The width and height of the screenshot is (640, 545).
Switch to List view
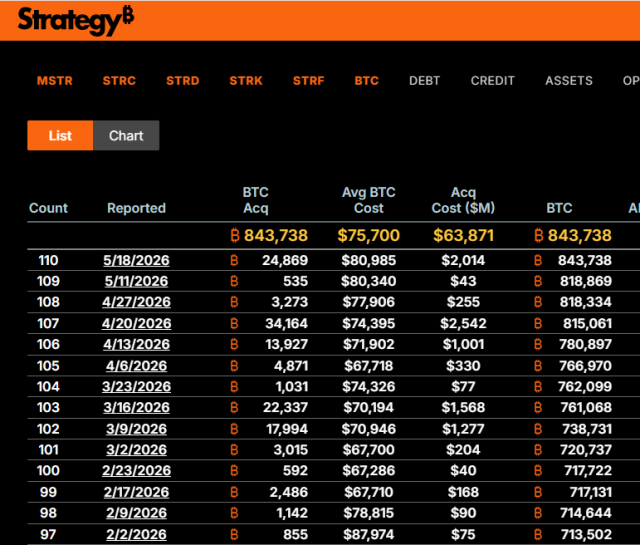(x=60, y=136)
